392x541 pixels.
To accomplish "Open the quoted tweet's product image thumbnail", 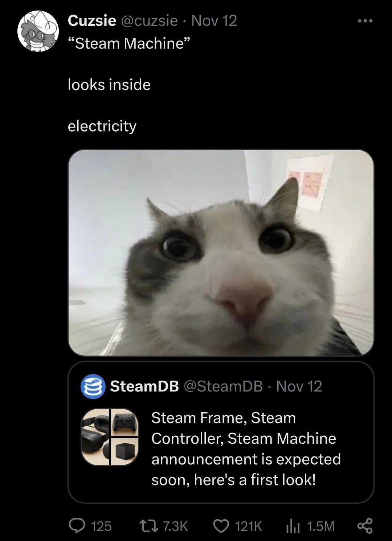I will coord(110,437).
